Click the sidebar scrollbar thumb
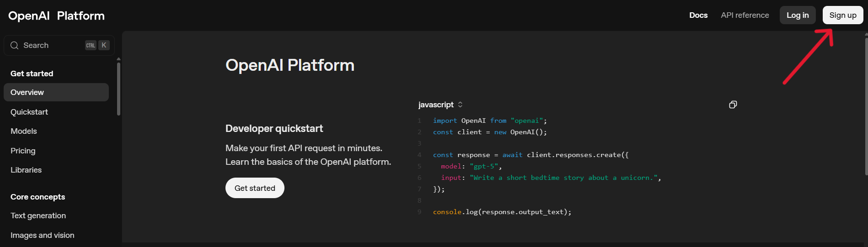The height and width of the screenshot is (247, 868). pos(118,88)
